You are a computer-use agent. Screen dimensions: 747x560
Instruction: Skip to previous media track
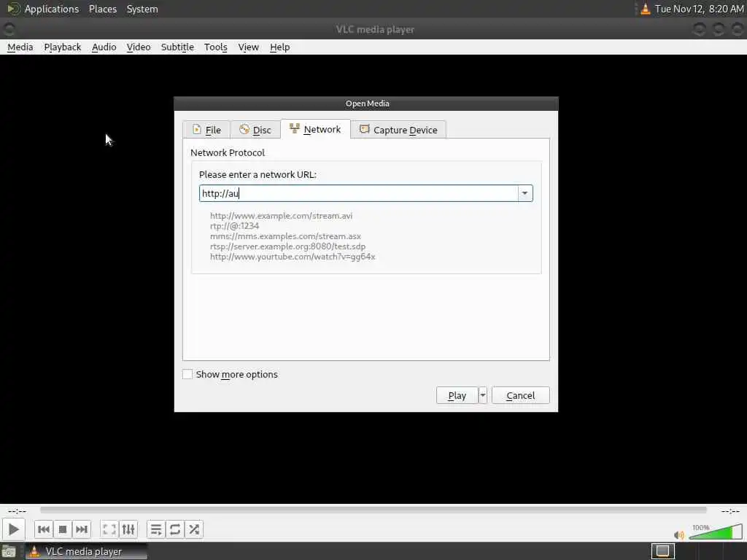(43, 529)
